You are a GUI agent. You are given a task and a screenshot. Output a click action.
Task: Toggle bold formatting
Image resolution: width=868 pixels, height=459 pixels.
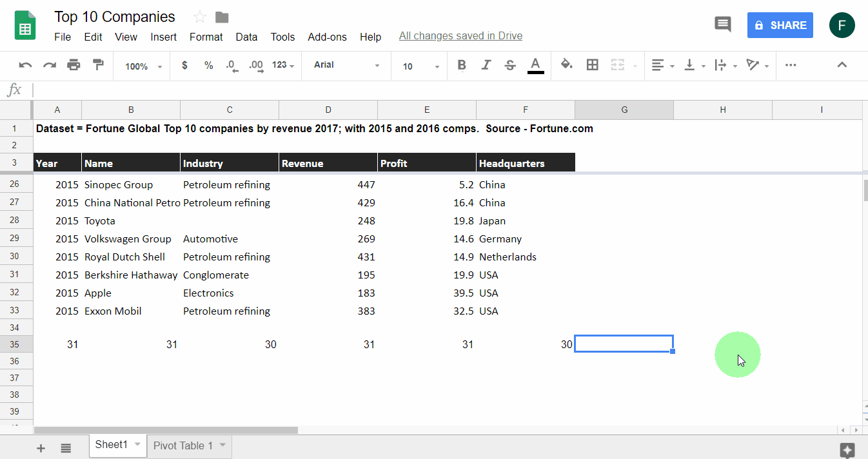pyautogui.click(x=462, y=65)
